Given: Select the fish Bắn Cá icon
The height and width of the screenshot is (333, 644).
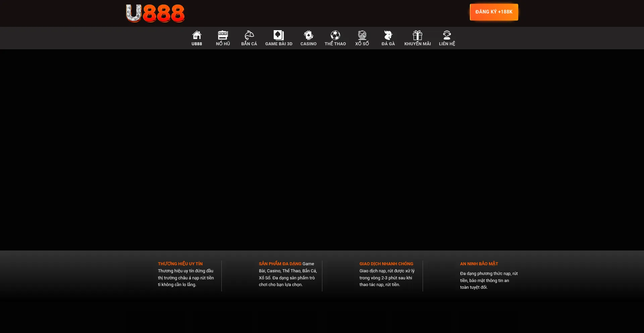Looking at the screenshot, I should [x=249, y=35].
